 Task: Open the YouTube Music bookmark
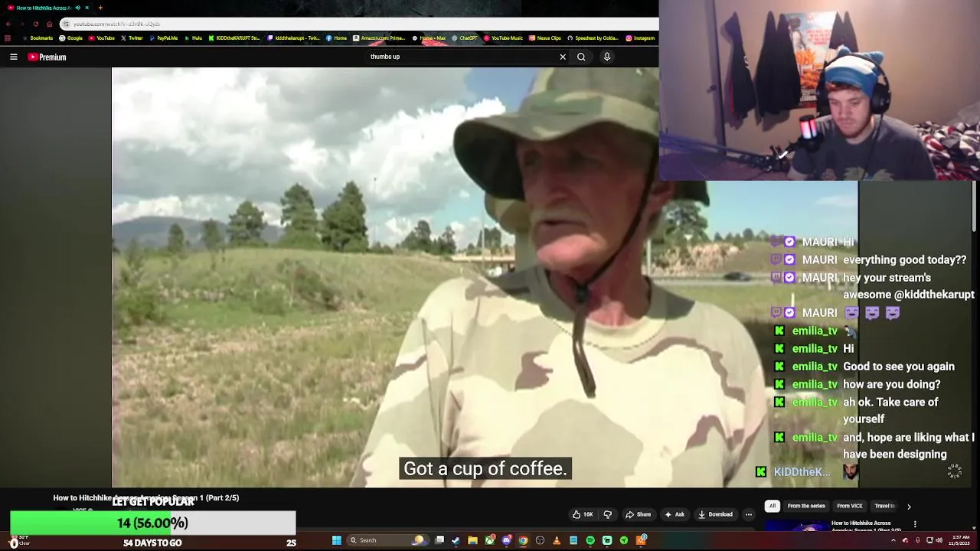[x=503, y=38]
